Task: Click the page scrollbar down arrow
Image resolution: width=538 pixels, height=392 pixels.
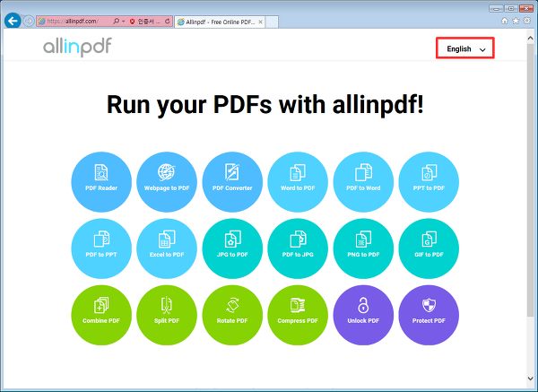Action: pyautogui.click(x=530, y=379)
